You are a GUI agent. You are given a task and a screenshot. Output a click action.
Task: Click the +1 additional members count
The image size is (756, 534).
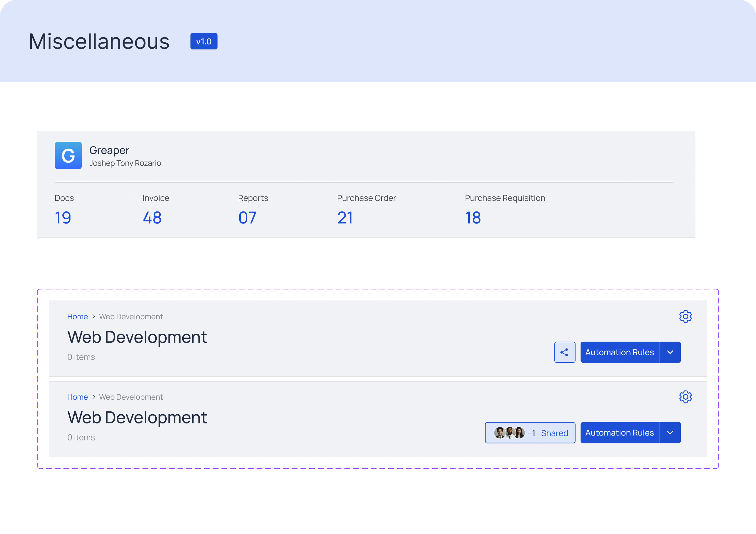(x=531, y=433)
